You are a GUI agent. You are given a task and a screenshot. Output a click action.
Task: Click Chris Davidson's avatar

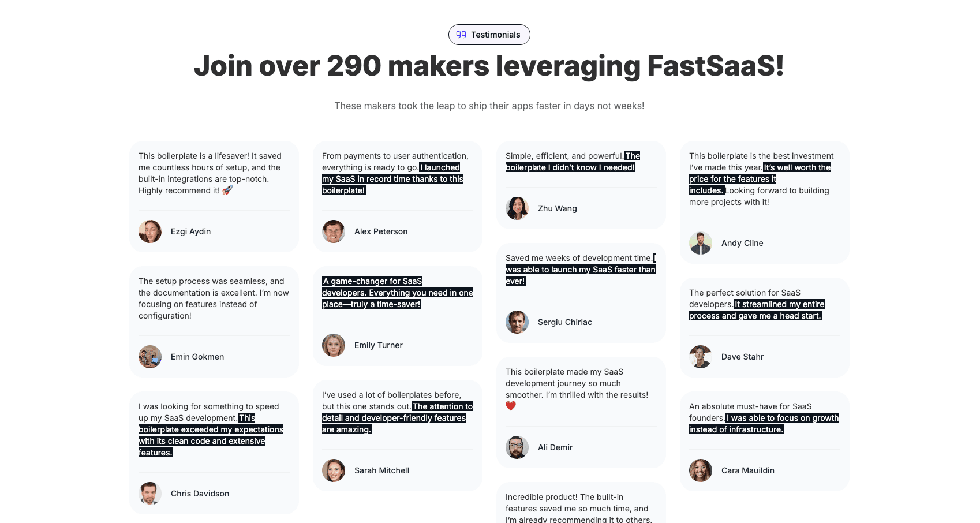click(150, 494)
